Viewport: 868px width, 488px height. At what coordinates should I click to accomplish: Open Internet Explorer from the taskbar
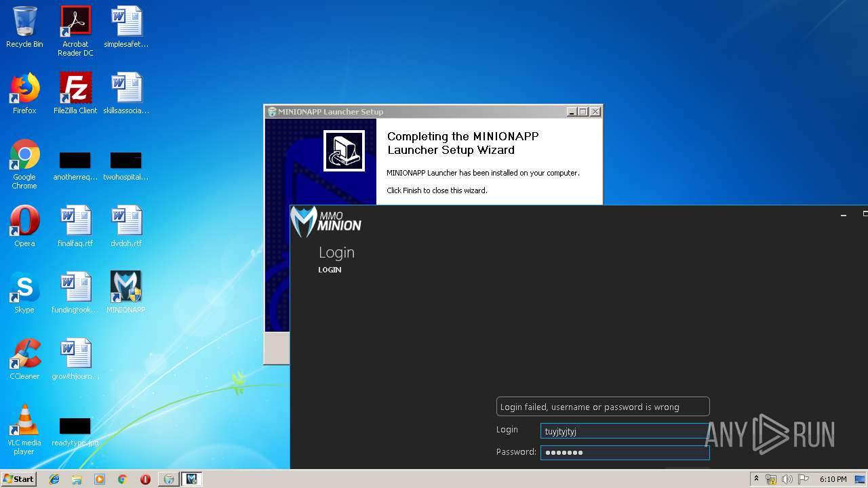(54, 479)
